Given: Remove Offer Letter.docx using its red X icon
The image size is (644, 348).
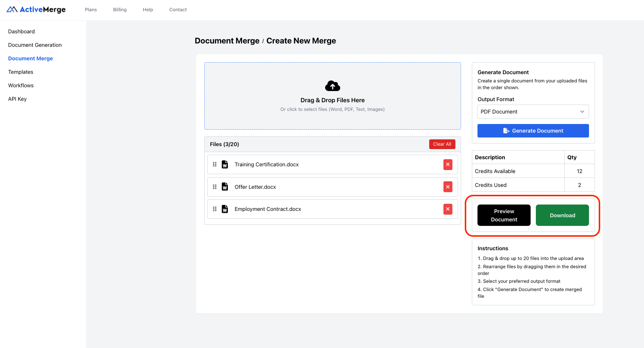Looking at the screenshot, I should 448,187.
